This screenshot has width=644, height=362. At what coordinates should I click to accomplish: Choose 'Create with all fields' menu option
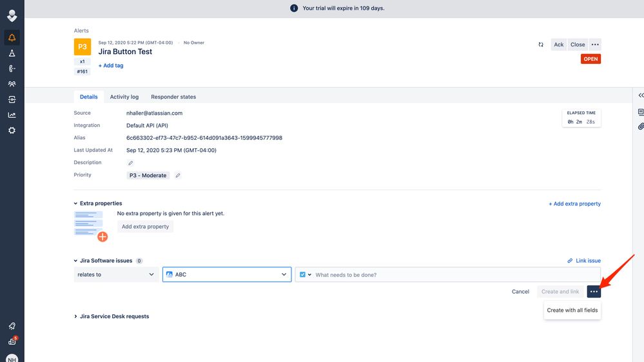click(572, 310)
